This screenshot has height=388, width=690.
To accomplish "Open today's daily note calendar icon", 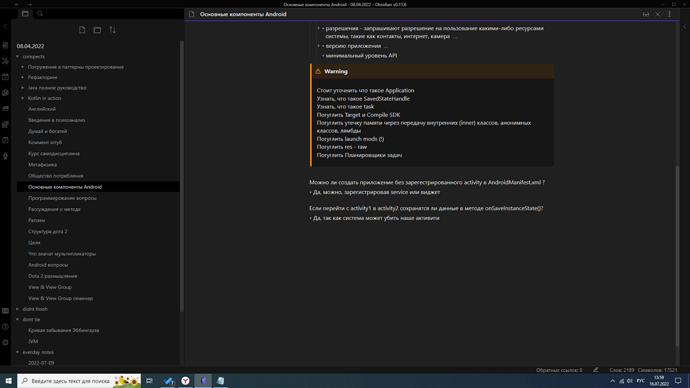I will pos(5,77).
